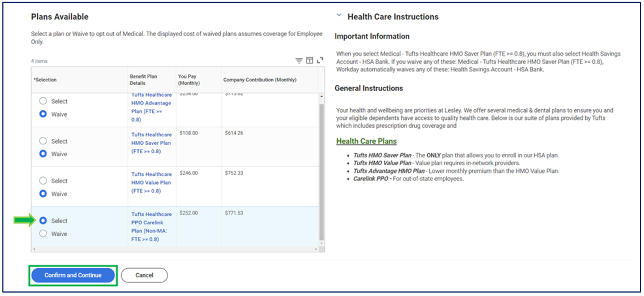This screenshot has height=296, width=644.
Task: Click the Benefit Plan Details column header
Action: [152, 80]
